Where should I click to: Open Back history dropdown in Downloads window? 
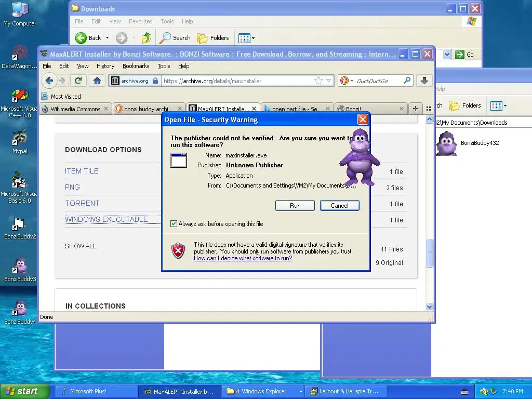point(107,37)
